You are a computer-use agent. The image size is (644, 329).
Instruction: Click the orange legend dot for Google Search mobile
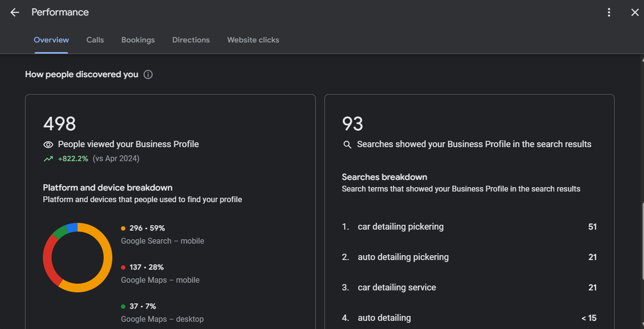coord(122,228)
